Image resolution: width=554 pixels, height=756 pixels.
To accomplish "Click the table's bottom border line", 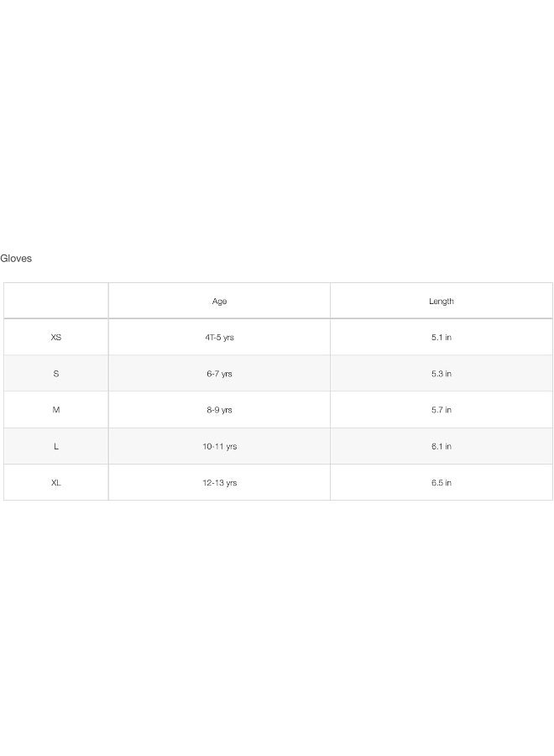I will [x=277, y=501].
